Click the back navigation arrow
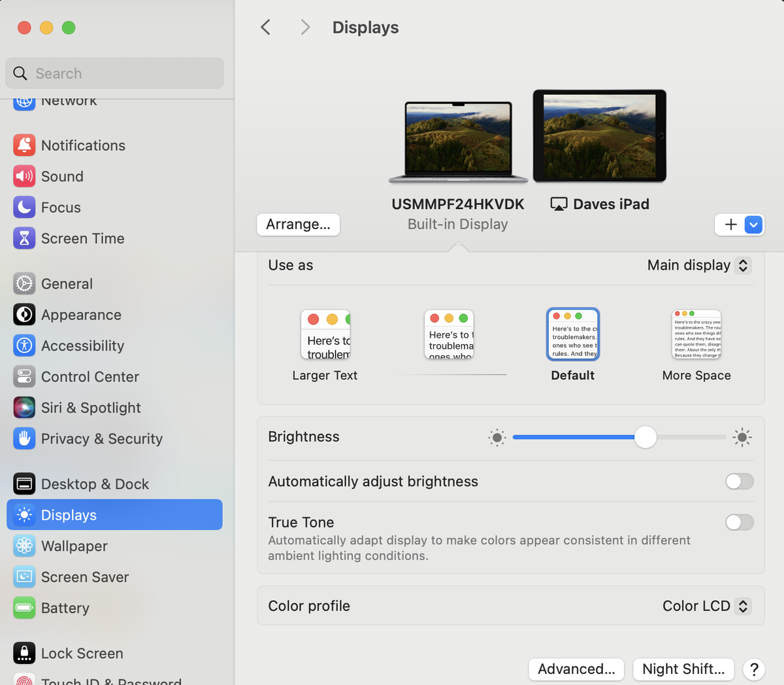This screenshot has height=685, width=784. pos(265,27)
